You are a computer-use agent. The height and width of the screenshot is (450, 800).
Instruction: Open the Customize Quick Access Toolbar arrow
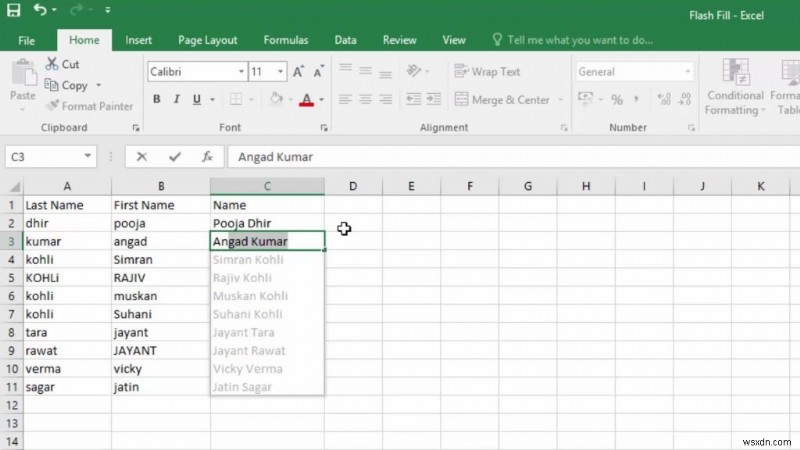pos(108,10)
